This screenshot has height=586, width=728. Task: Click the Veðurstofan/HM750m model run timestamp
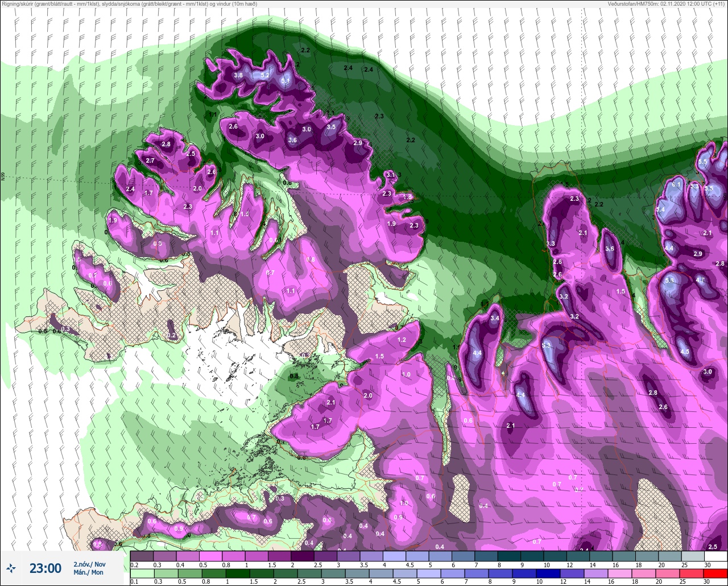click(x=666, y=5)
